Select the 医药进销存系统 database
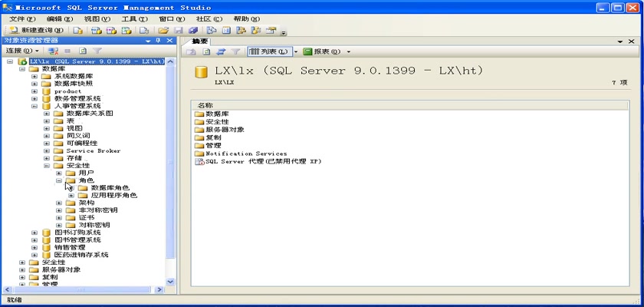 pos(81,255)
